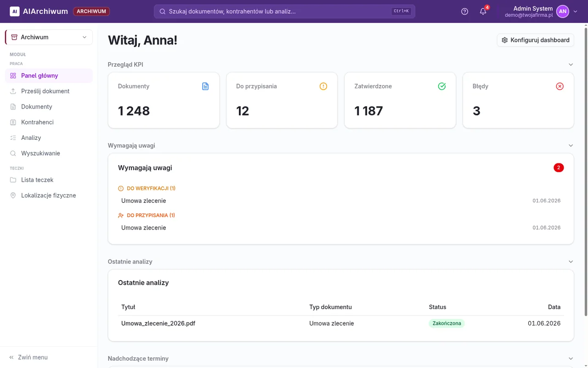588x368 pixels.
Task: Click Konfiguruj dashboard button
Action: 536,40
